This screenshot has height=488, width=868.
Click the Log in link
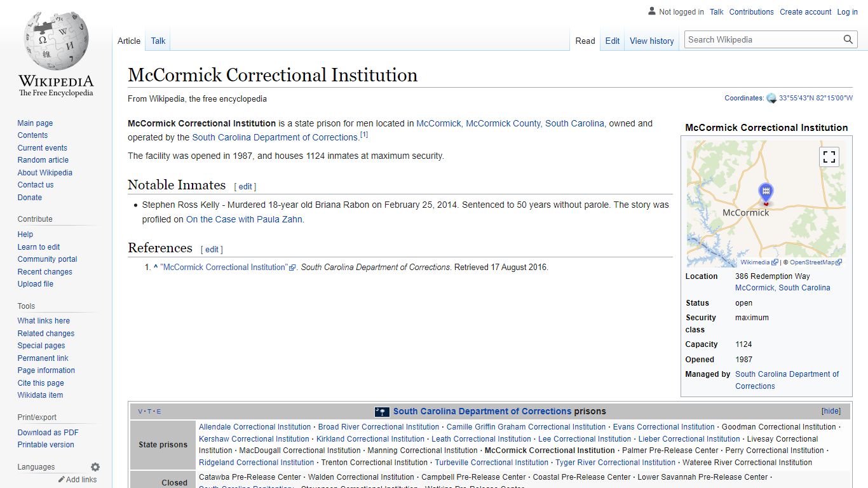coord(847,12)
